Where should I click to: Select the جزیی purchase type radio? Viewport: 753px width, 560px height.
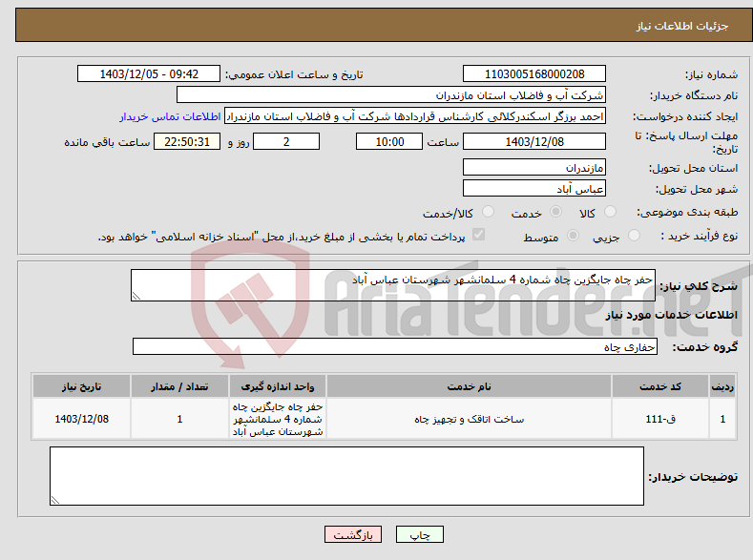click(634, 235)
